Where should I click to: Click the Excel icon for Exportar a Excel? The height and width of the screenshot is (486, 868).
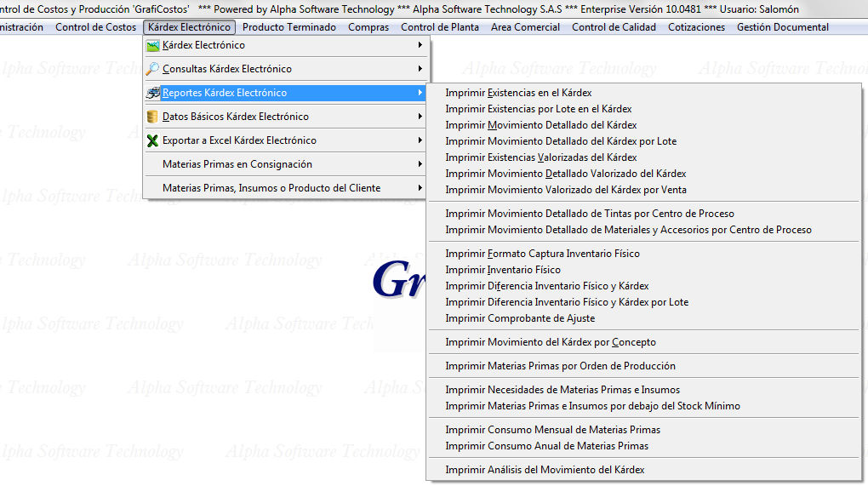click(153, 140)
